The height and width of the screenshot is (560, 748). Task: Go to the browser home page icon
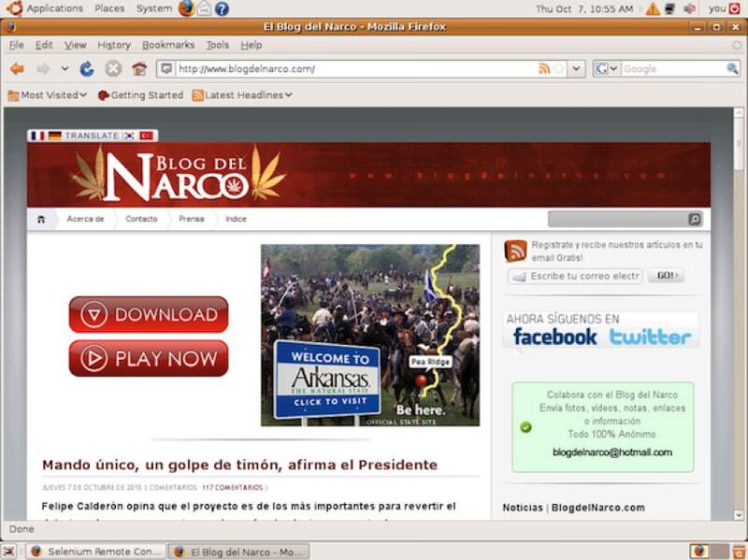139,69
